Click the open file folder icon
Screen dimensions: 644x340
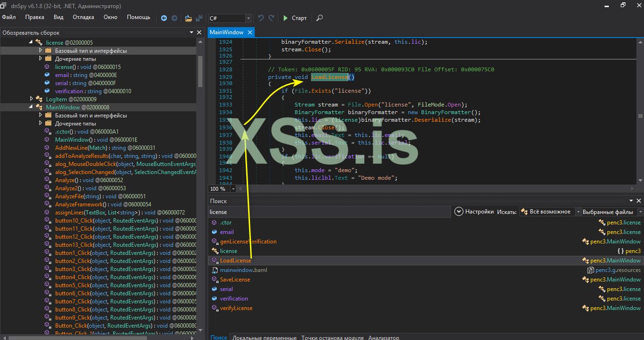[x=188, y=18]
